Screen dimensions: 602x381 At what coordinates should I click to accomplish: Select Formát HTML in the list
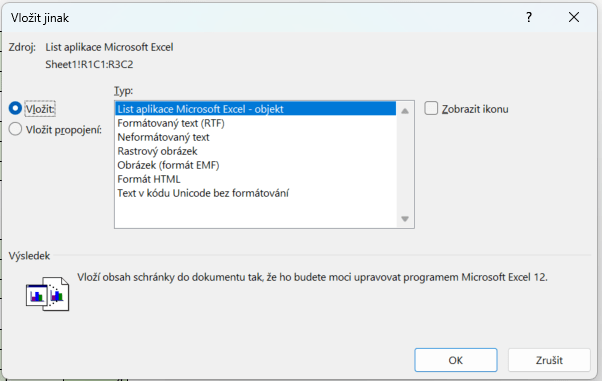pyautogui.click(x=256, y=179)
